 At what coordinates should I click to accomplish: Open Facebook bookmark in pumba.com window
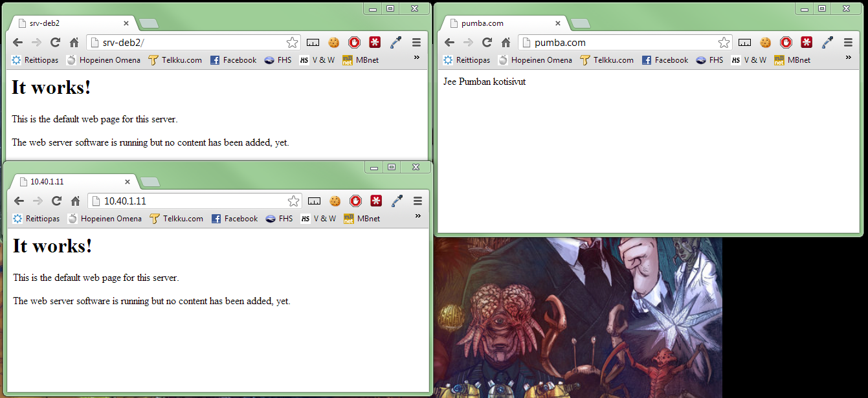(x=665, y=60)
